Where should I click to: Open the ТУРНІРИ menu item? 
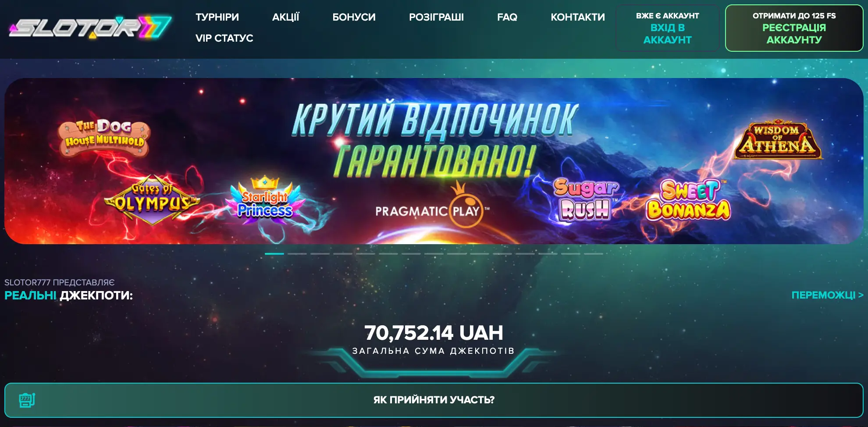(217, 17)
